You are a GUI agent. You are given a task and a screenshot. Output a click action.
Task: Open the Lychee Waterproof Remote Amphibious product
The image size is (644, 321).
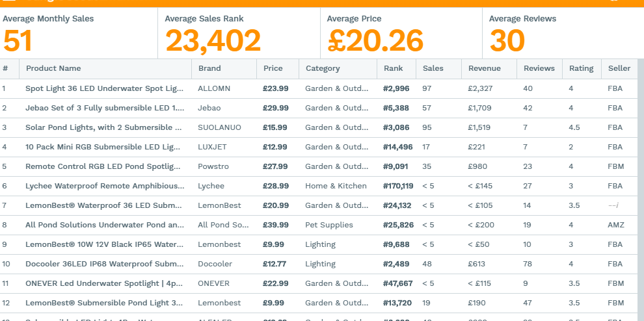(105, 186)
